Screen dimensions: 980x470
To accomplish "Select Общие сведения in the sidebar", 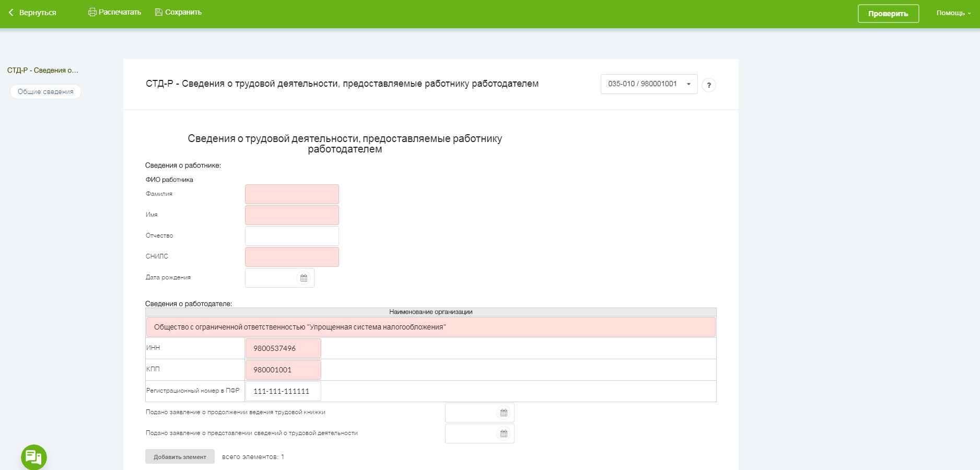I will 45,92.
